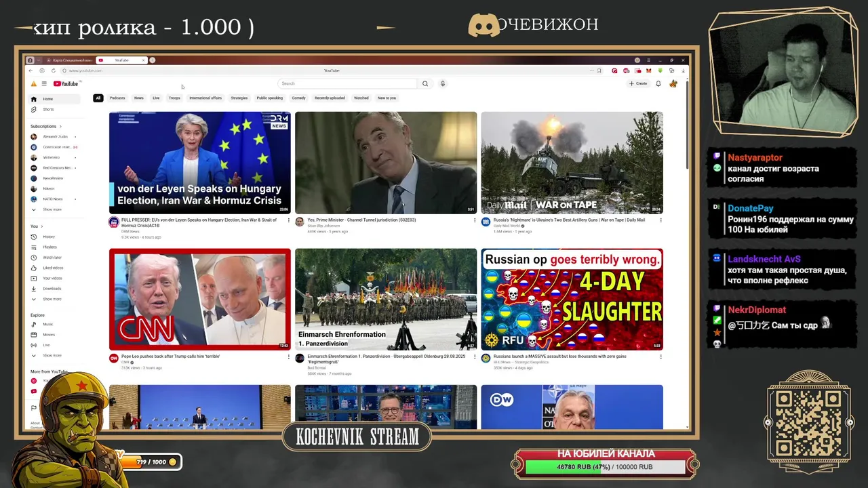Select the Public speaking filter chip

point(270,98)
